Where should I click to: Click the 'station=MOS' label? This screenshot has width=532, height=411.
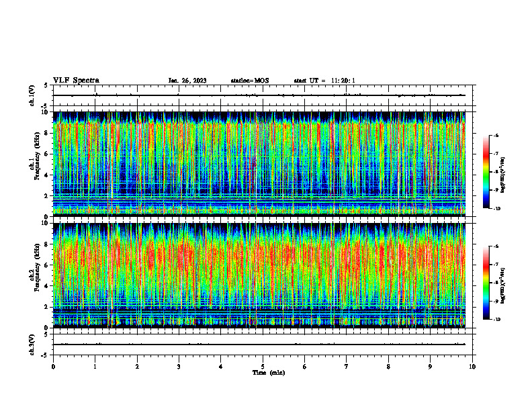[250, 81]
